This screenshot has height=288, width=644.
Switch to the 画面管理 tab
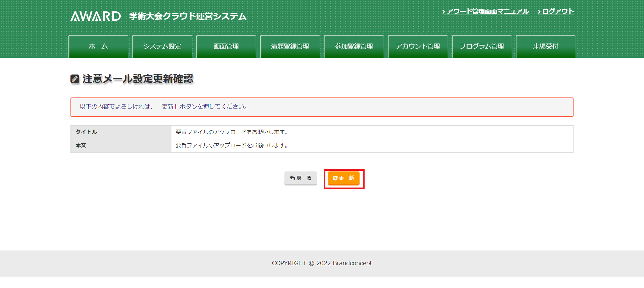pos(226,47)
